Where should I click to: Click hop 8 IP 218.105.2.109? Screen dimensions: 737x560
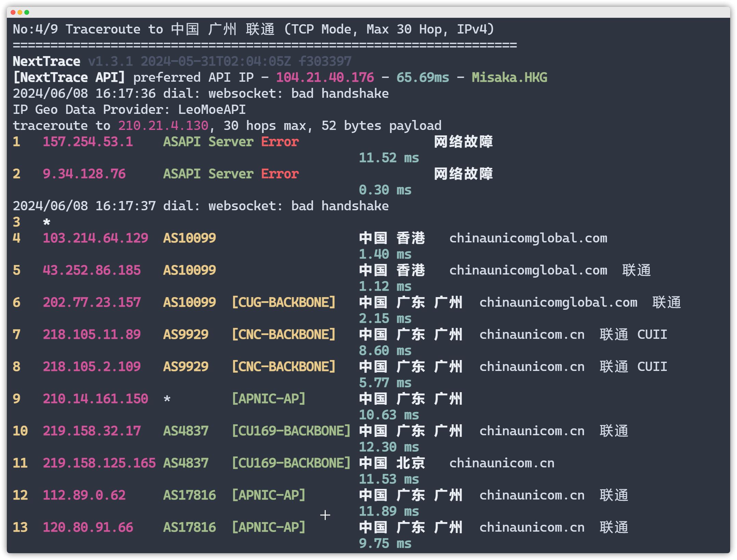(92, 367)
